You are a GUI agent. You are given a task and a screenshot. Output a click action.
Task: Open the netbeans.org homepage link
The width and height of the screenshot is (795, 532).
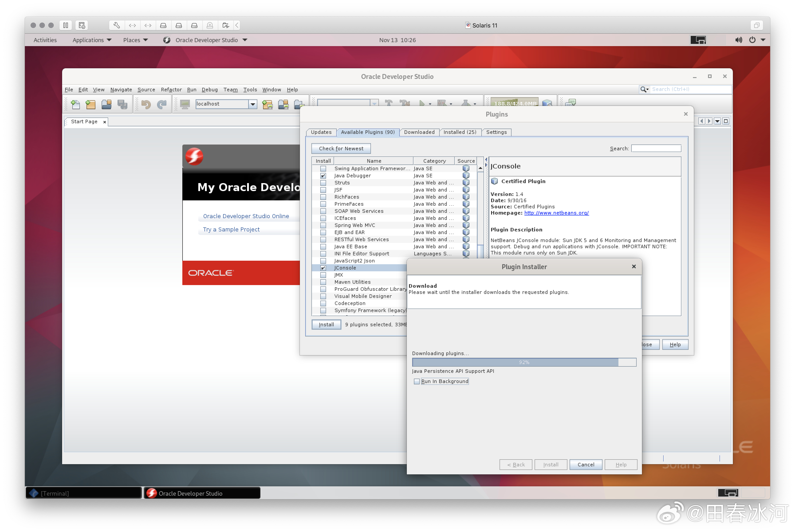[556, 213]
